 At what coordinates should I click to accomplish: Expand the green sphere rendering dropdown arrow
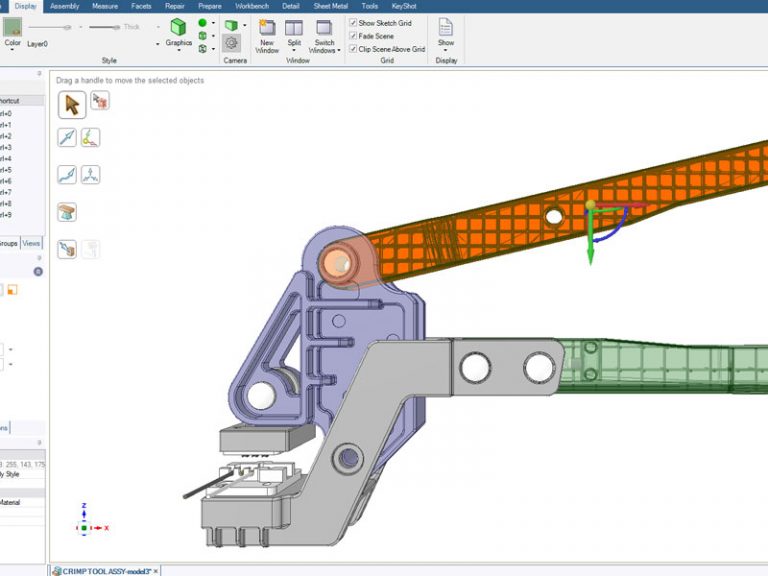pos(213,23)
